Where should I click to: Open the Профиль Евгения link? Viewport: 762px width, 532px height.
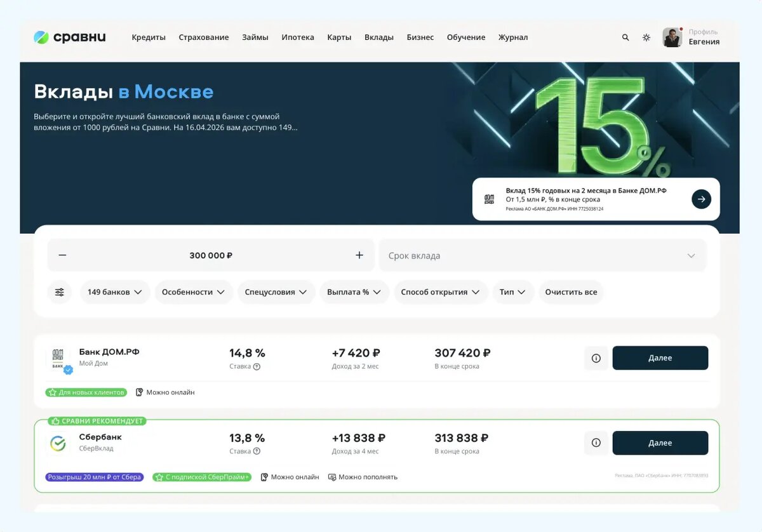tap(704, 37)
